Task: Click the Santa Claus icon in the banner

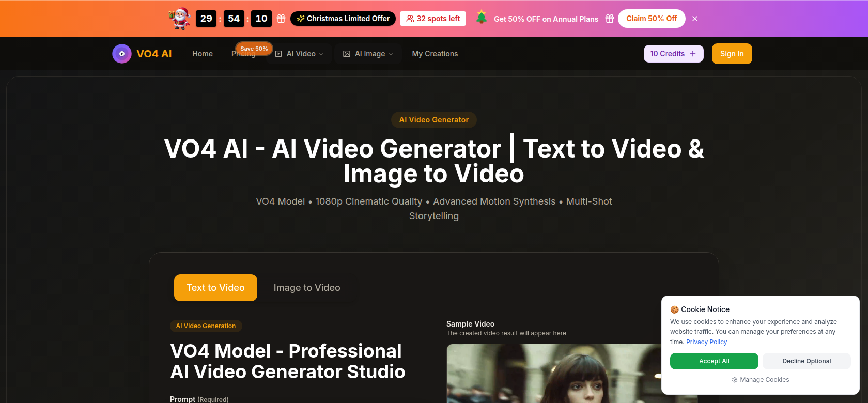Action: point(180,19)
